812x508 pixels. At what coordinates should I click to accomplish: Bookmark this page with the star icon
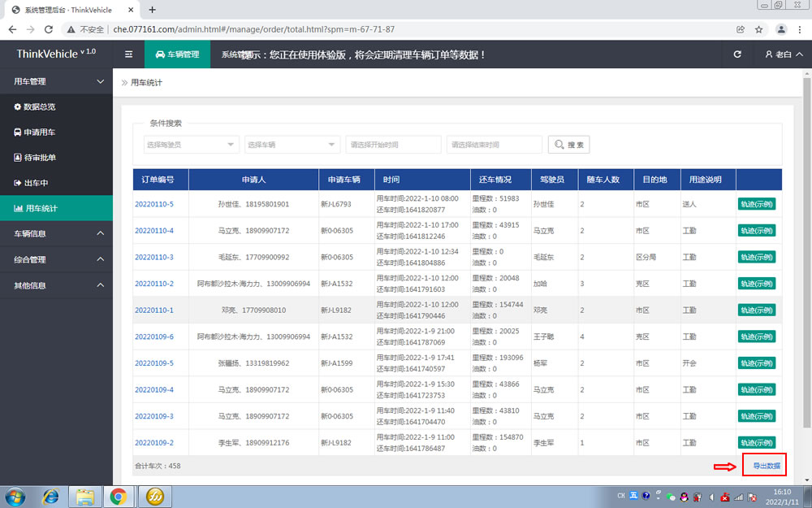pyautogui.click(x=758, y=29)
